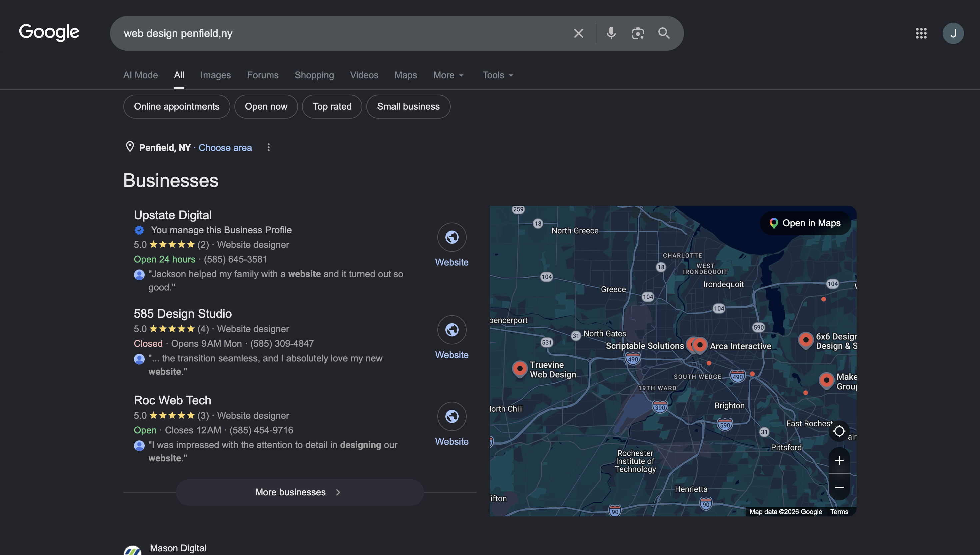980x555 pixels.
Task: Click the Choose area link
Action: [x=225, y=148]
